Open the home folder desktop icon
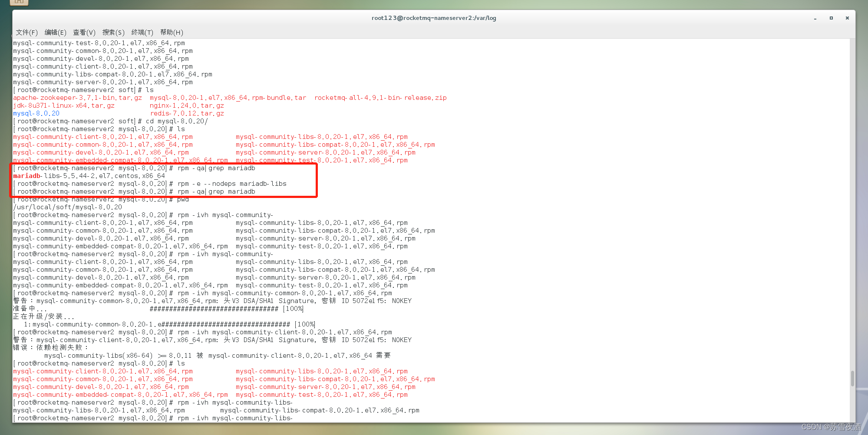 coord(19,3)
